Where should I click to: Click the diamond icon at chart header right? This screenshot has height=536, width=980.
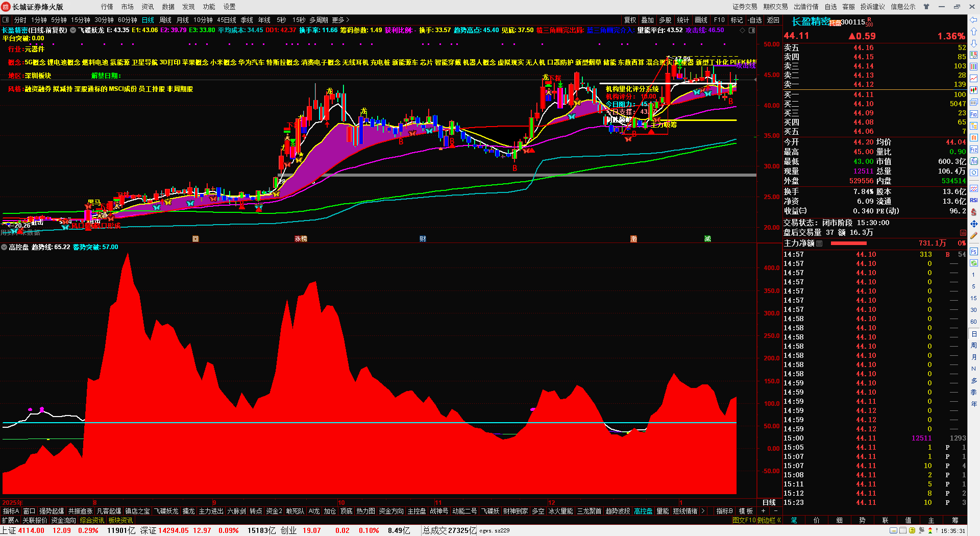pyautogui.click(x=743, y=30)
